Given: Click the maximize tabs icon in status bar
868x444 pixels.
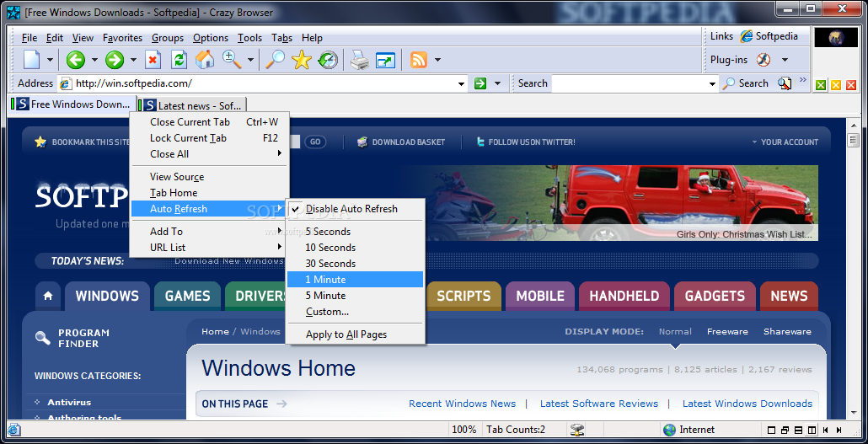Looking at the screenshot, I should coord(772,431).
